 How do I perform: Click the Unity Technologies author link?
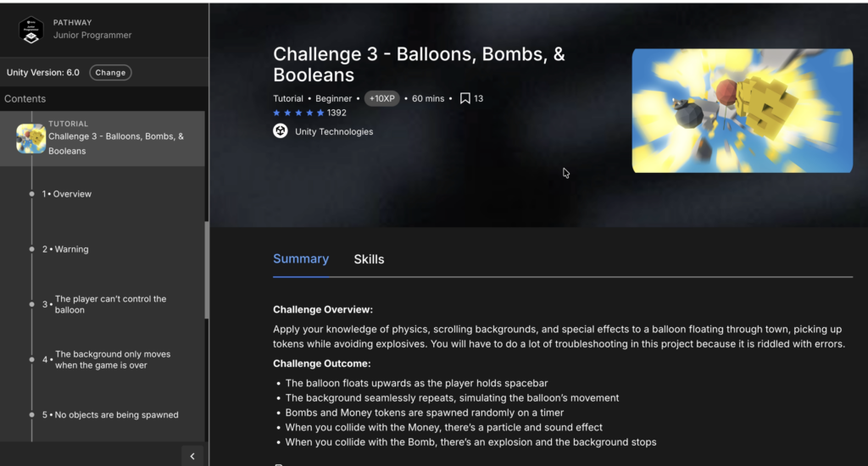point(333,131)
